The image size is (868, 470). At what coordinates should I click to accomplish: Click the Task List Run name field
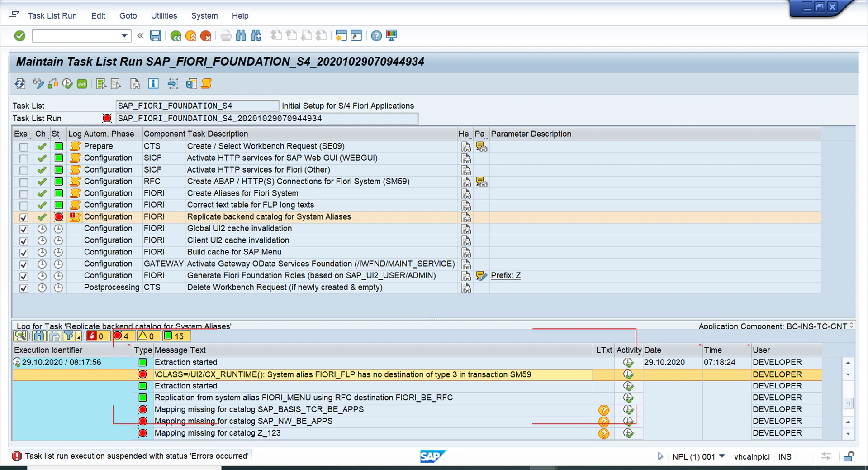pyautogui.click(x=267, y=119)
